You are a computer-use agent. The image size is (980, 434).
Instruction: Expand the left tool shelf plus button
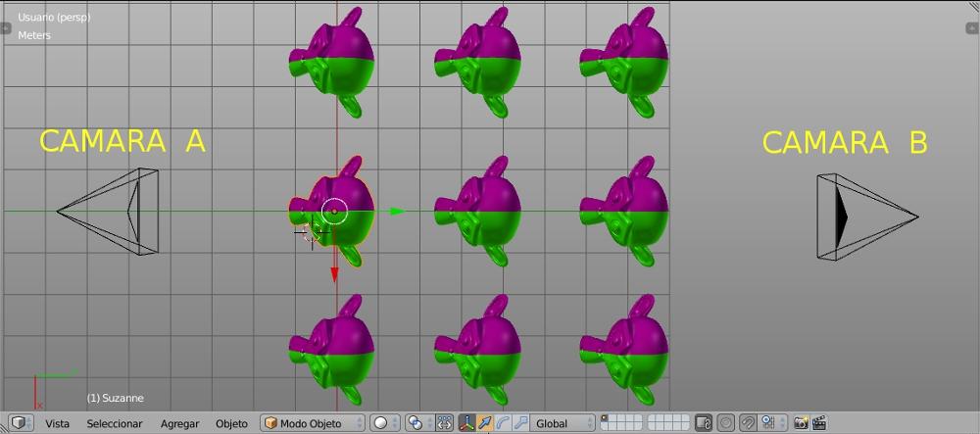tap(6, 28)
